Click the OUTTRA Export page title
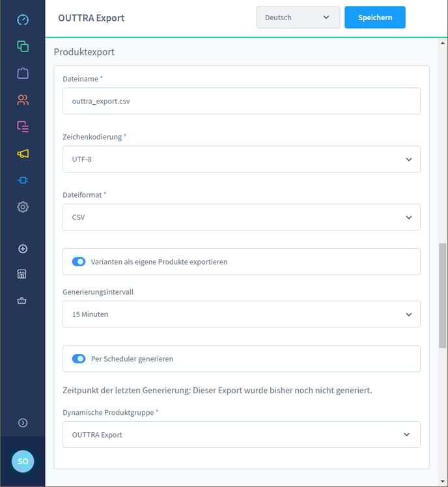Image resolution: width=448 pixels, height=487 pixels. pyautogui.click(x=91, y=18)
